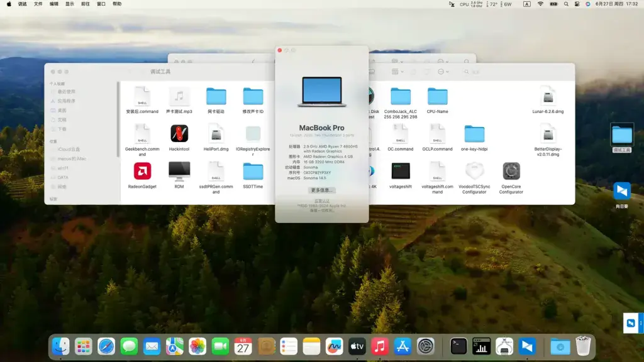Image resolution: width=644 pixels, height=362 pixels.
Task: Open the Finder toolbar action (ellipsis) menu
Action: point(443,72)
